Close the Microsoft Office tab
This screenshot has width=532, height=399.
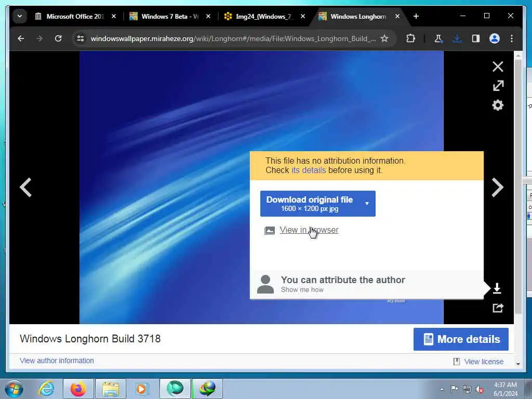click(x=114, y=16)
